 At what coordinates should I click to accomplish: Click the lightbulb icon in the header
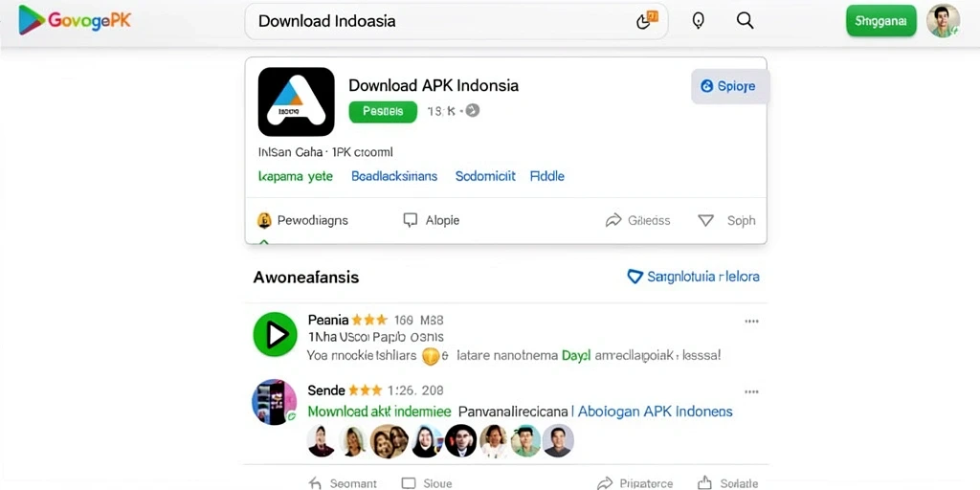tap(699, 20)
